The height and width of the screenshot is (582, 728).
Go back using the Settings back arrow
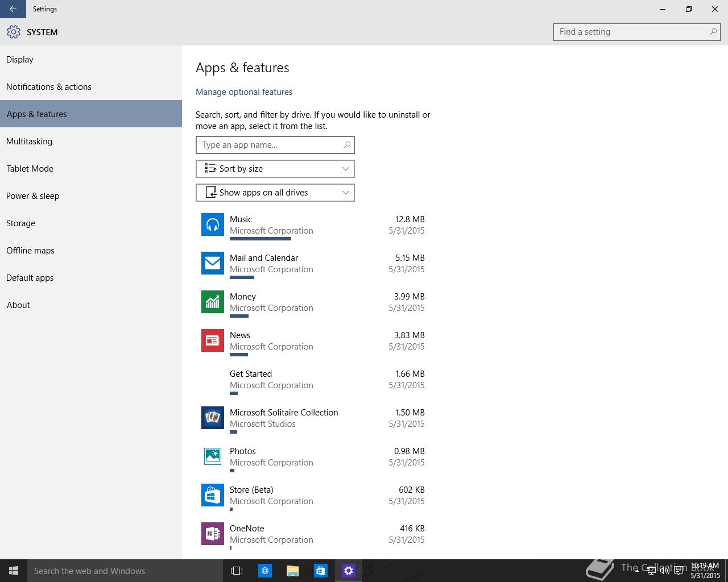coord(13,9)
